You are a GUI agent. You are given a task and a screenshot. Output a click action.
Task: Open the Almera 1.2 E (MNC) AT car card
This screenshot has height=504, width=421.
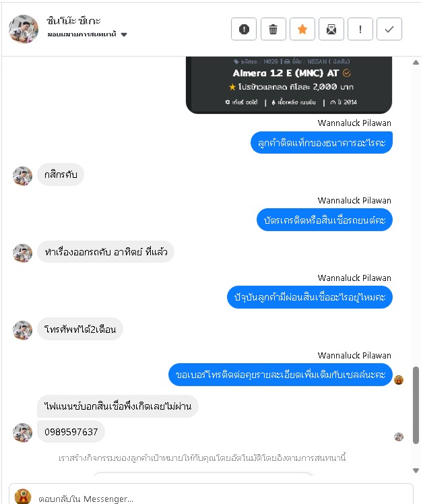point(289,85)
